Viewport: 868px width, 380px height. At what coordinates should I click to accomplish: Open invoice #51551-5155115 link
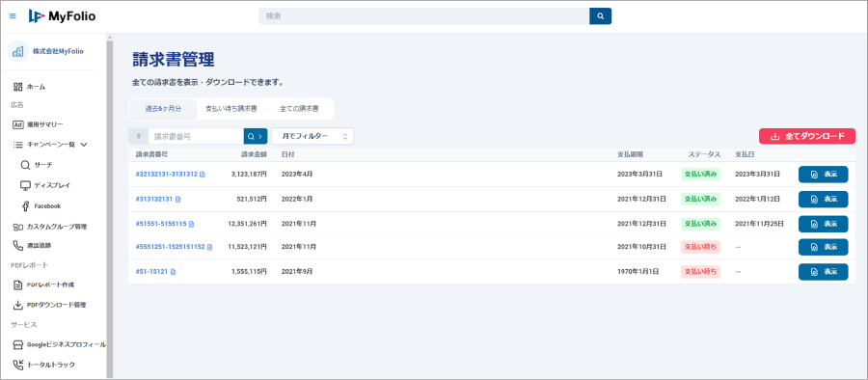point(161,224)
